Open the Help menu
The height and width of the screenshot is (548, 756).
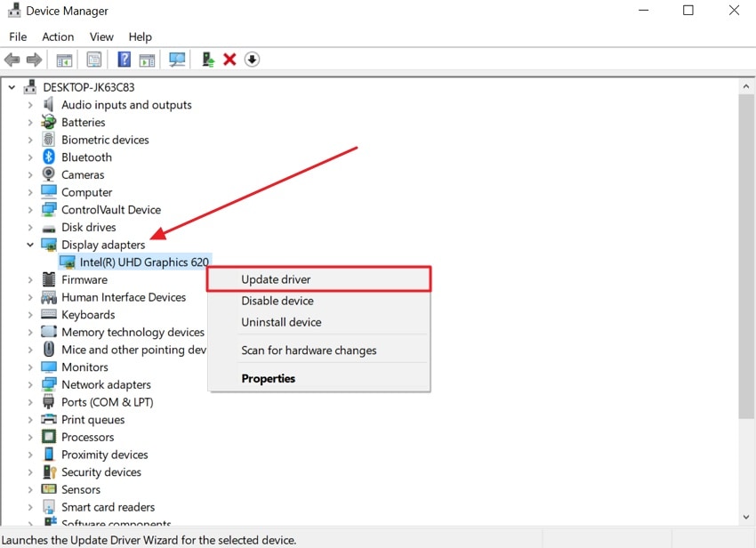(x=140, y=36)
